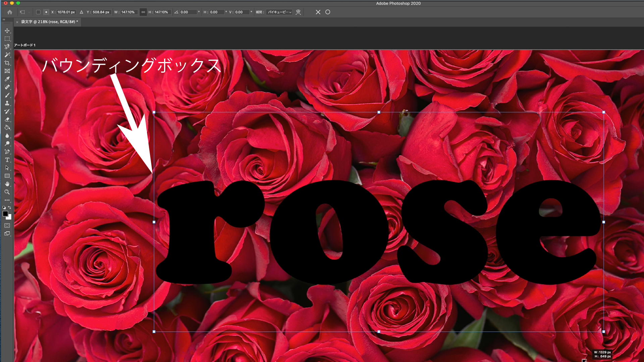Open the Edit Toolbar three-dots menu
The image size is (644, 362).
7,200
